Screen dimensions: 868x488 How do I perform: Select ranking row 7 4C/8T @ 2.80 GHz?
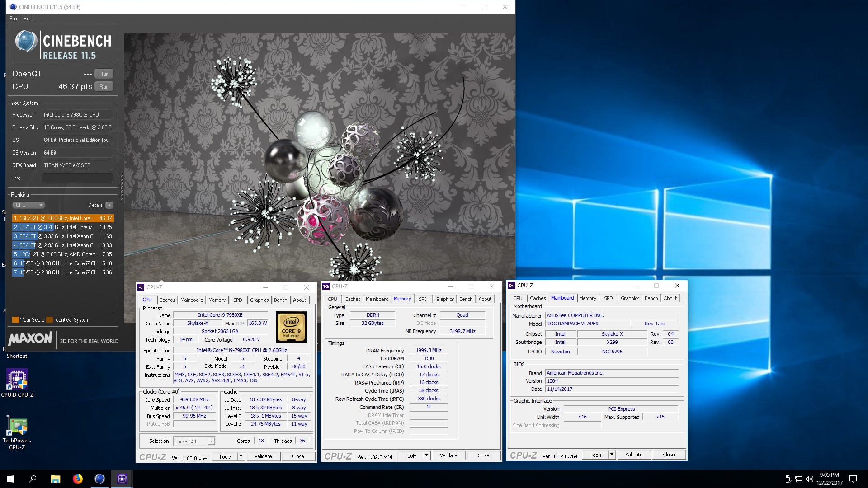click(x=62, y=272)
